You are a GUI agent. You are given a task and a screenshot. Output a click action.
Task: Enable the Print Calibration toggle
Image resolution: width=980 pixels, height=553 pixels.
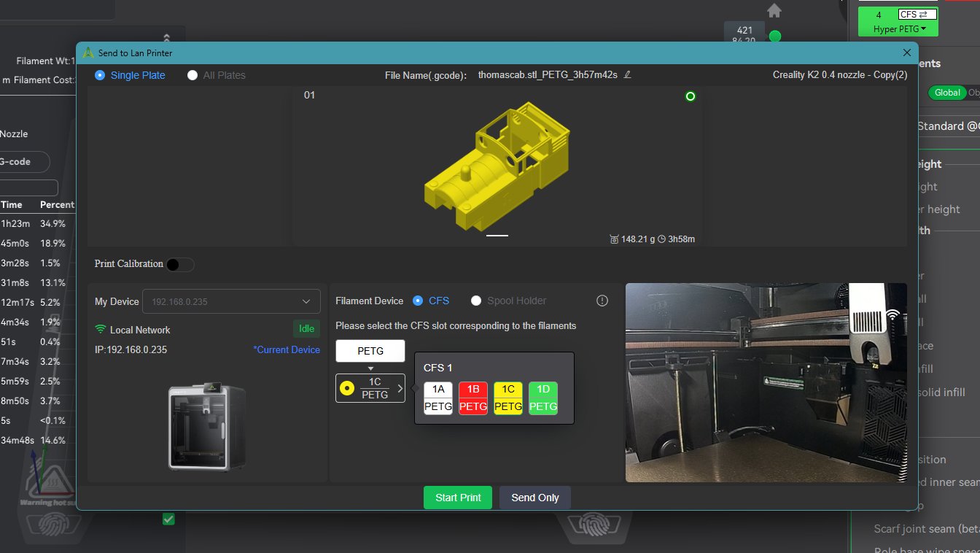pyautogui.click(x=179, y=264)
